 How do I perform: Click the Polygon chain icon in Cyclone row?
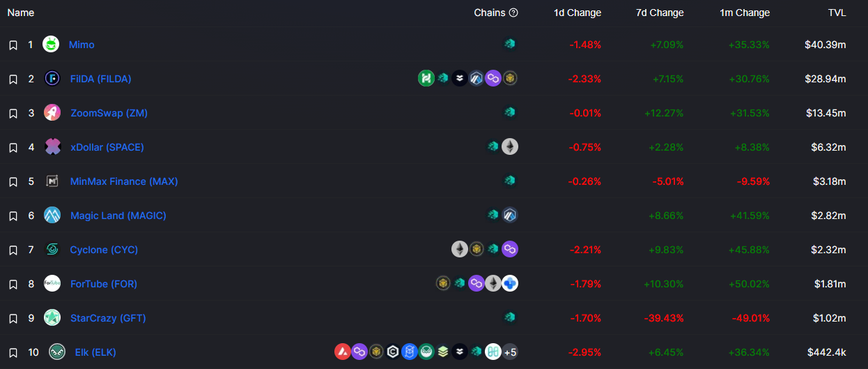click(x=510, y=249)
